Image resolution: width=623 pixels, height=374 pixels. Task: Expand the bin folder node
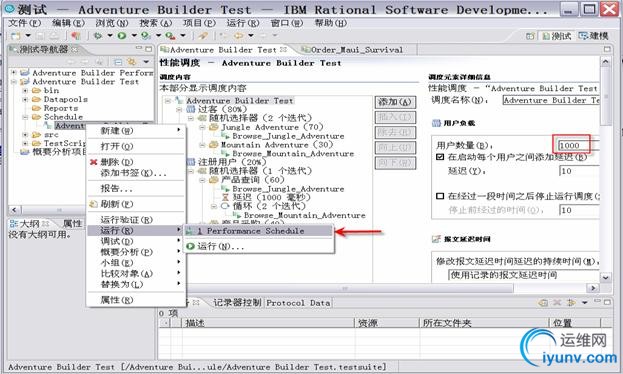click(x=25, y=91)
